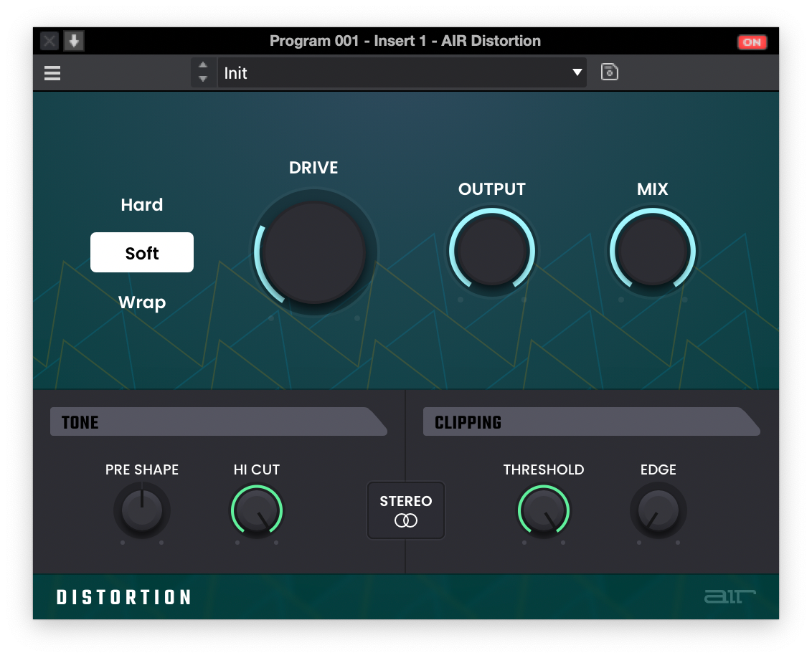Click the EDGE knob
The height and width of the screenshot is (658, 812).
658,510
